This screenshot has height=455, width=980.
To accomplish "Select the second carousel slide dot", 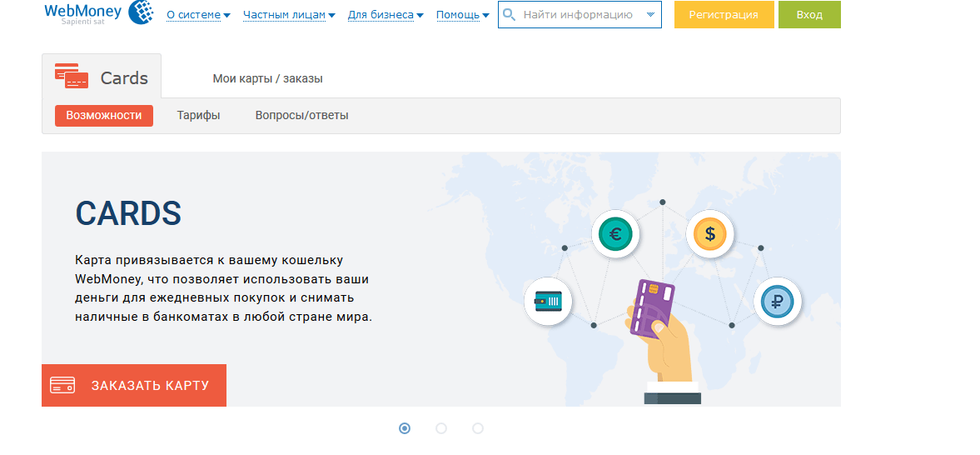I will [441, 428].
